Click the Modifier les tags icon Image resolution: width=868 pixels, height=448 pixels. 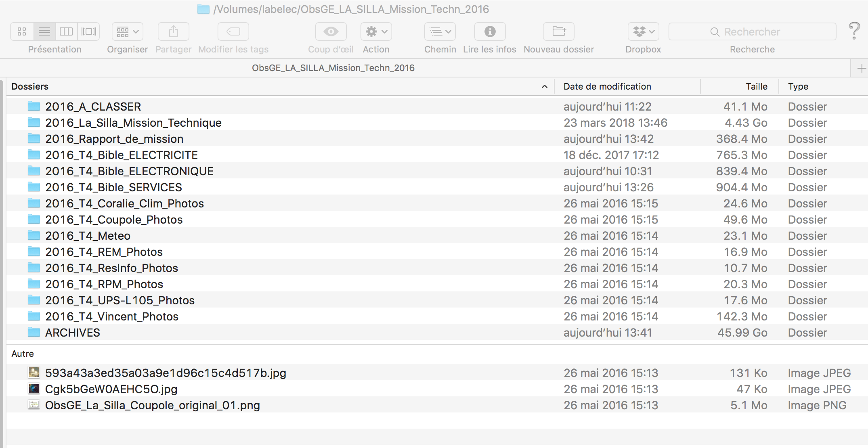233,31
